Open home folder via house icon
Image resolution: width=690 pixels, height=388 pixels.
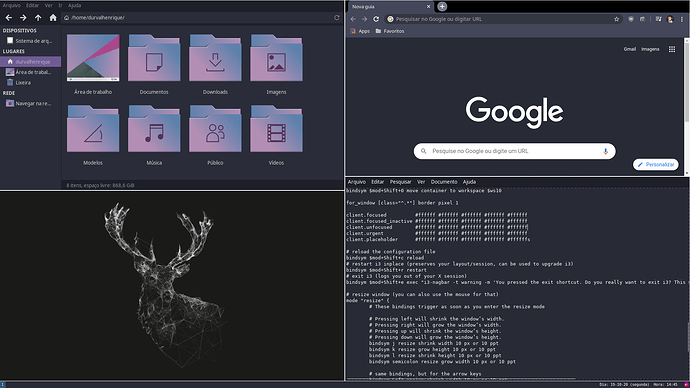point(53,18)
